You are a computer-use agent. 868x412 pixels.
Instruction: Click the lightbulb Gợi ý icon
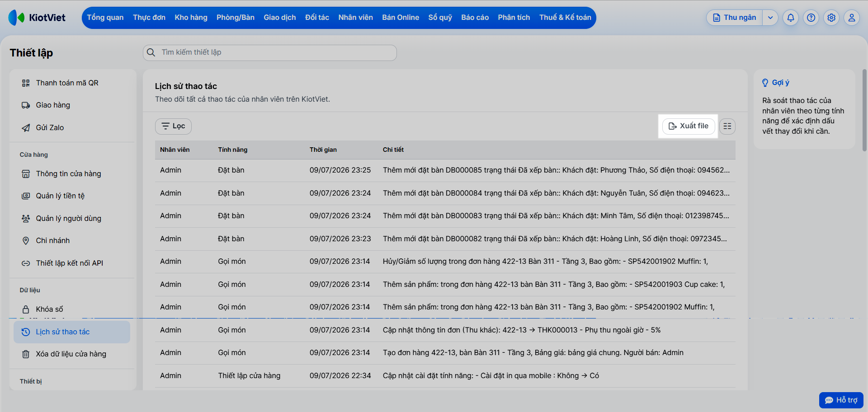(x=765, y=83)
